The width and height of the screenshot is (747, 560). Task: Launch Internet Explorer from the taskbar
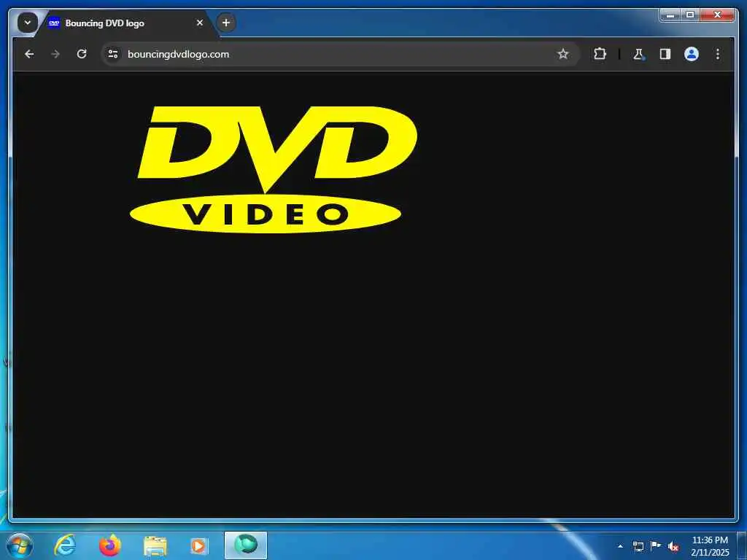pyautogui.click(x=65, y=545)
